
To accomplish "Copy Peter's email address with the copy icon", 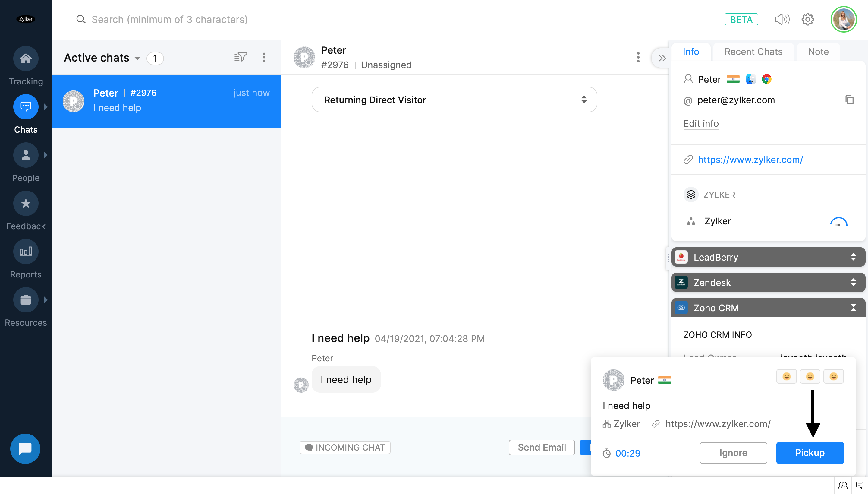I will click(x=849, y=100).
